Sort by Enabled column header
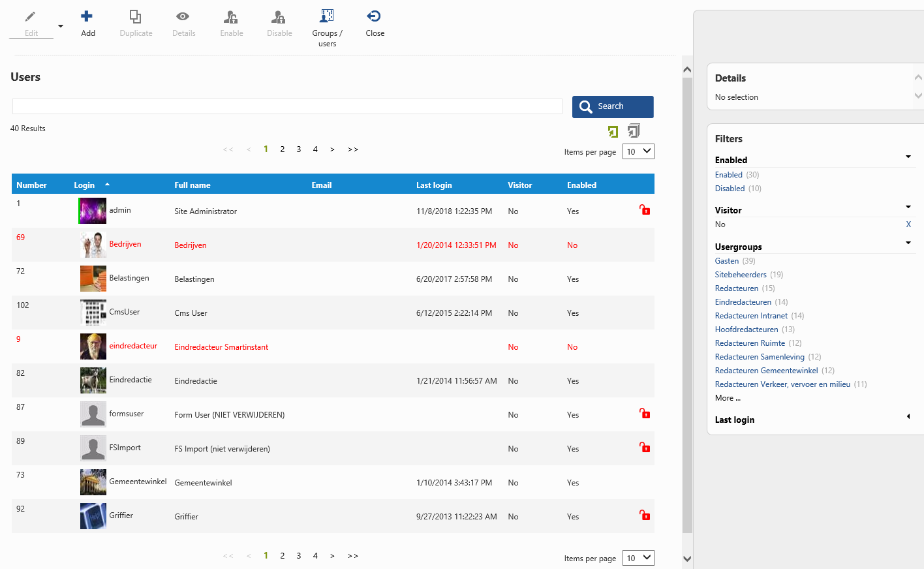 click(x=581, y=185)
